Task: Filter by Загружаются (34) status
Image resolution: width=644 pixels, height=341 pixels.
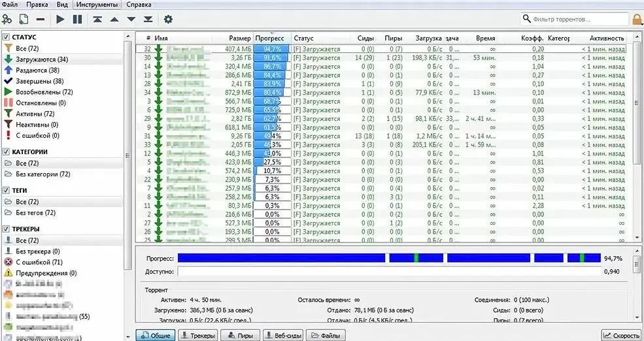Action: tap(42, 59)
